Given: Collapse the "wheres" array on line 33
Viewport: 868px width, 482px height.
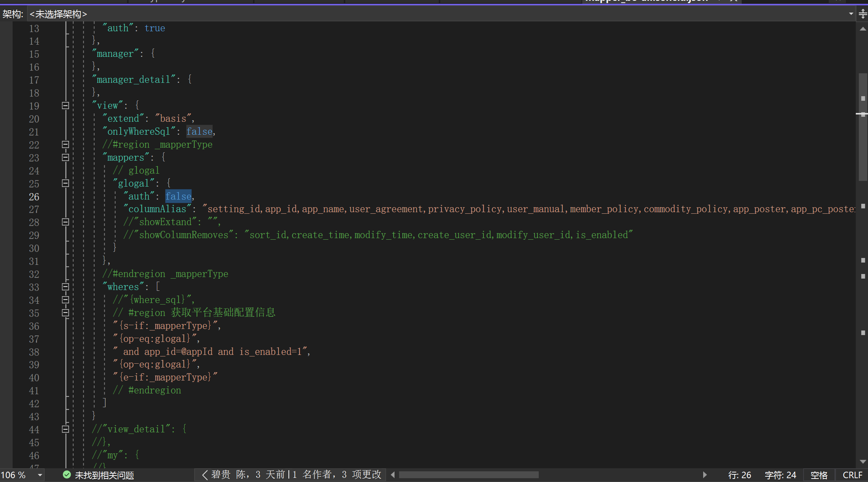Looking at the screenshot, I should 65,287.
